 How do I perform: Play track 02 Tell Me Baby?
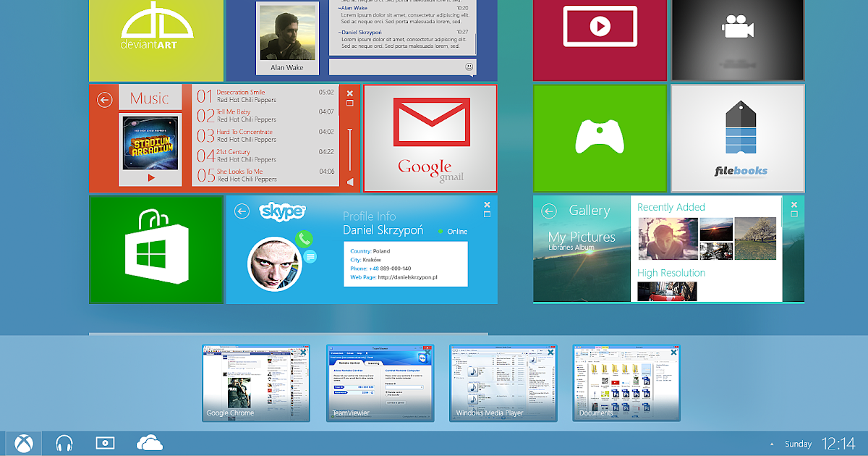point(266,116)
